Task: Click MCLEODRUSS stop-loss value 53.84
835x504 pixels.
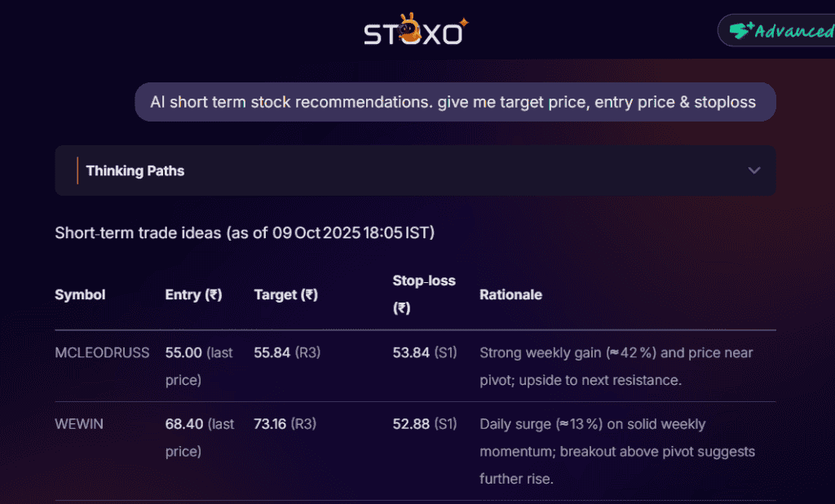Action: click(411, 353)
